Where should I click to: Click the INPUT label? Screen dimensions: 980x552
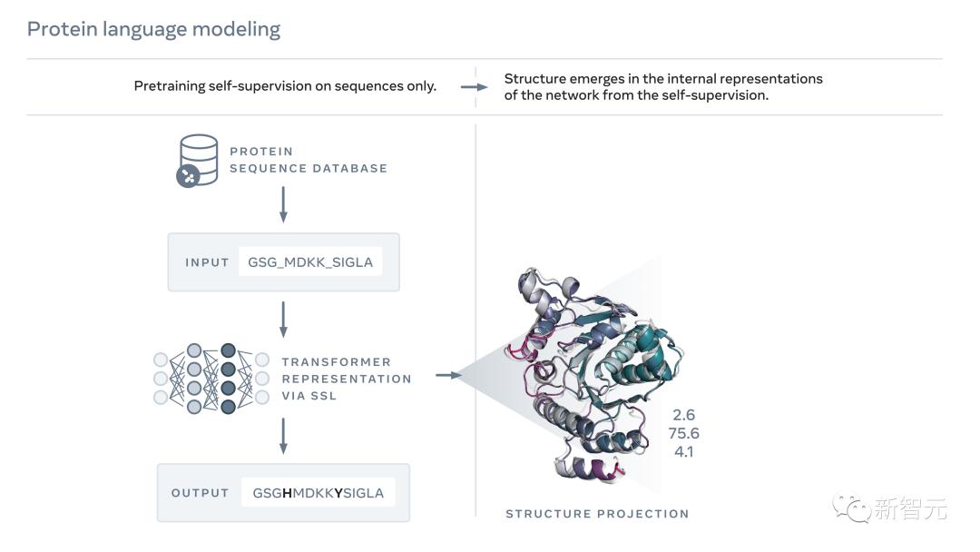(207, 262)
